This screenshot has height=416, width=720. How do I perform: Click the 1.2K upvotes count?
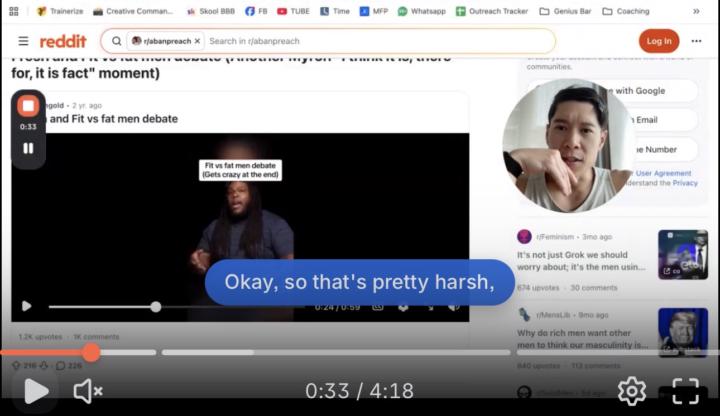(40, 337)
